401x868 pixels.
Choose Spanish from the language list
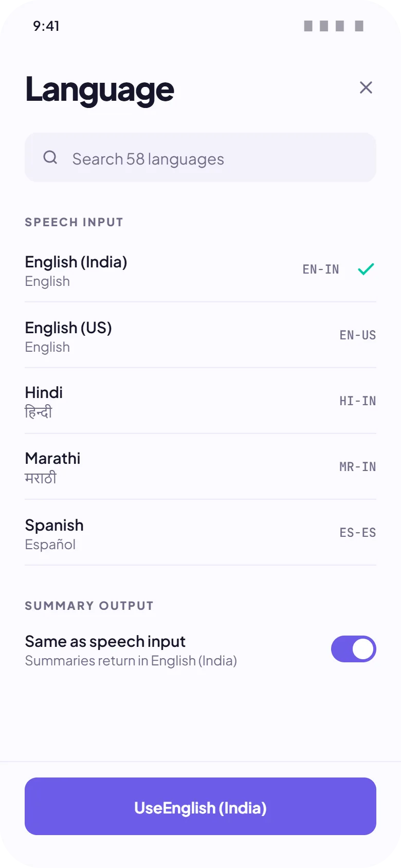click(x=200, y=533)
